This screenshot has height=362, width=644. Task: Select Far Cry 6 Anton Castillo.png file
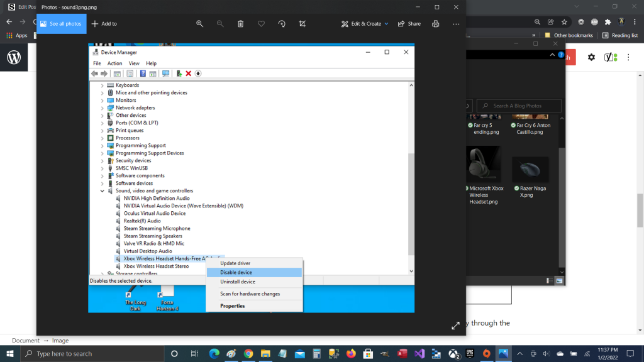(x=530, y=124)
